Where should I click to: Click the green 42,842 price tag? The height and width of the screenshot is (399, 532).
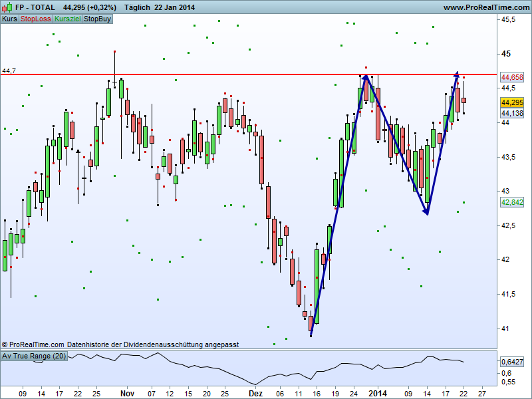[512, 202]
